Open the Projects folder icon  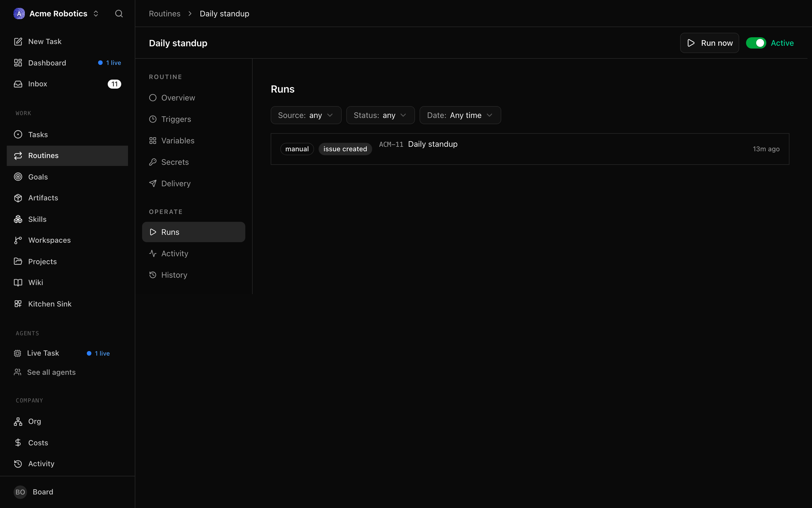(x=18, y=261)
